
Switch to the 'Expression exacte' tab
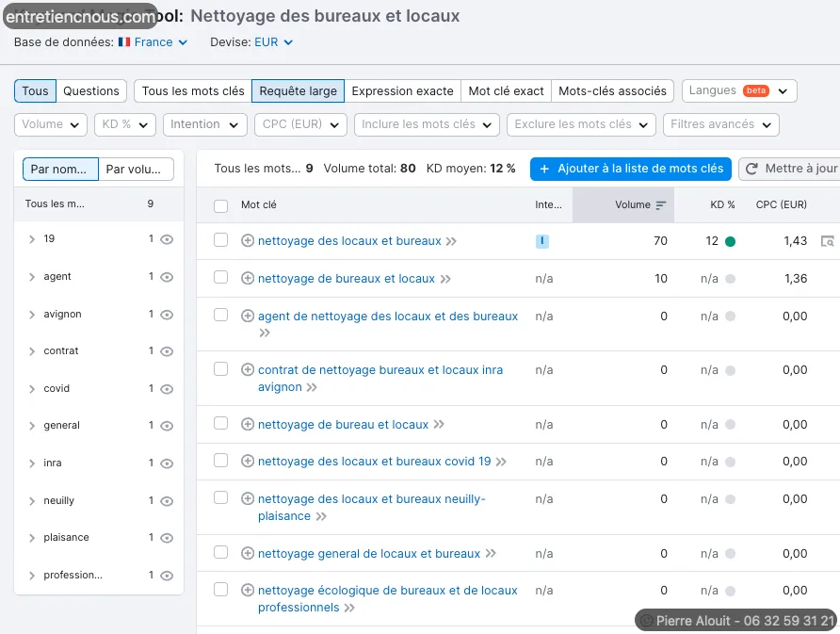402,91
